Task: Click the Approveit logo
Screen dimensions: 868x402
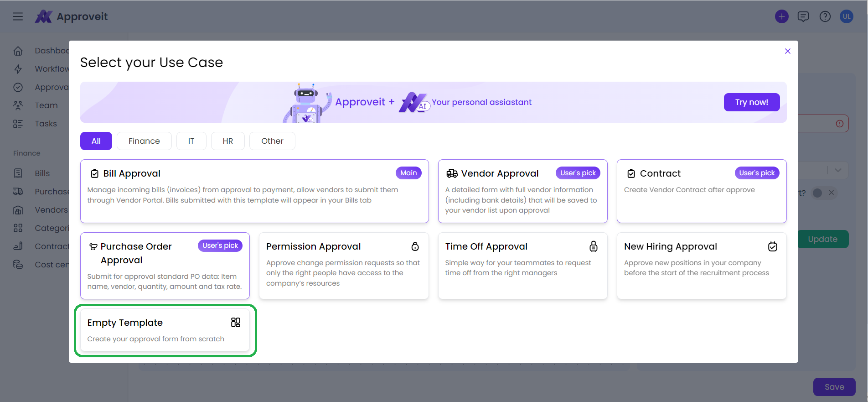Action: click(x=72, y=16)
